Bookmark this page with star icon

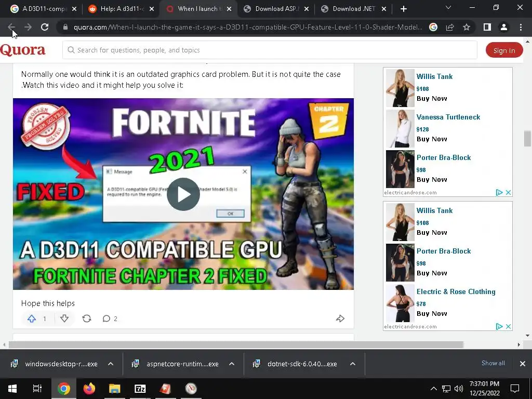point(467,27)
